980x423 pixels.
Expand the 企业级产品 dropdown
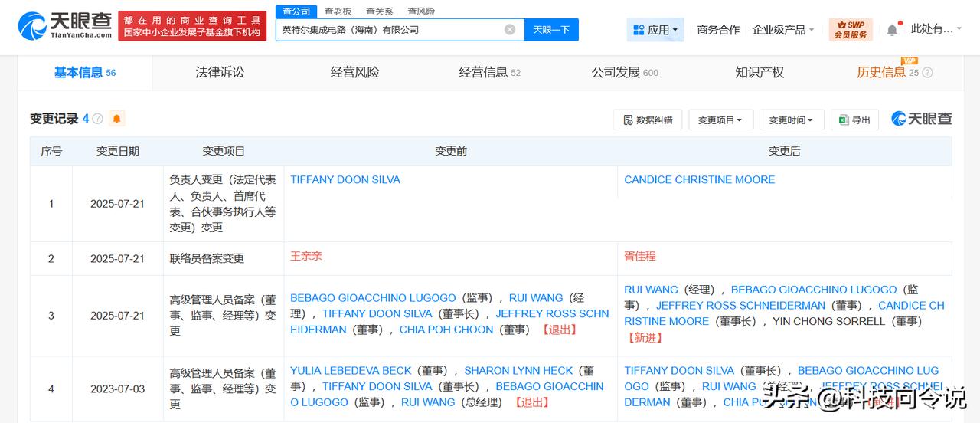[x=783, y=30]
